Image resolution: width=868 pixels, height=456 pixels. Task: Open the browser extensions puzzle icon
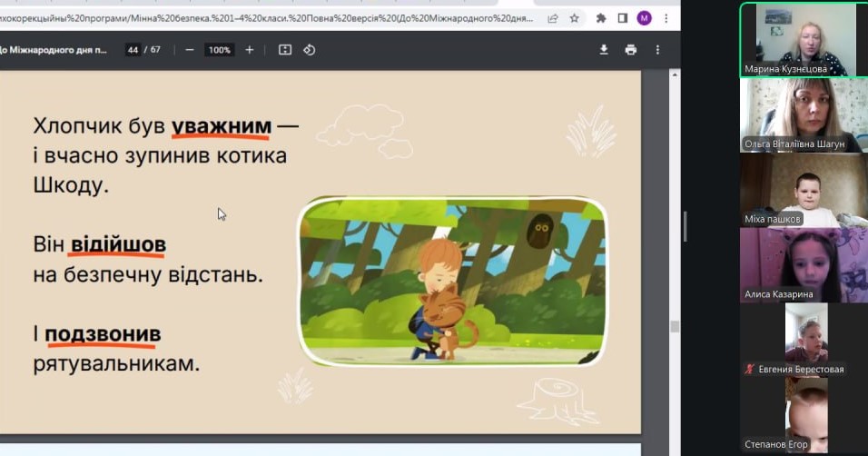coord(600,17)
